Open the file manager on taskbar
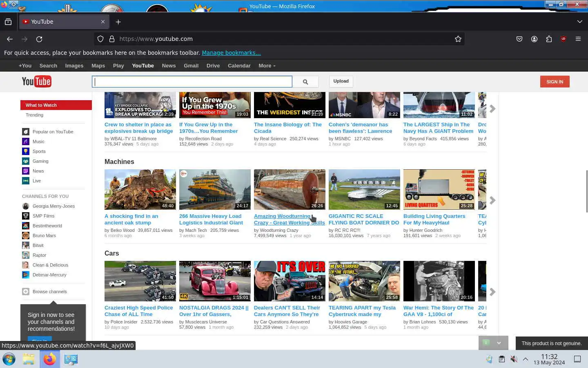This screenshot has width=588, height=368. [x=29, y=359]
